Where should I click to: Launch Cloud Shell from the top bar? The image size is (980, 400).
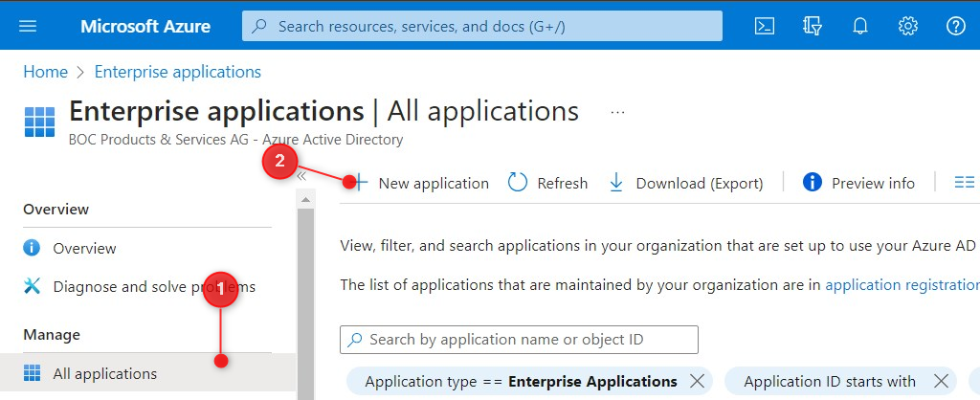click(x=765, y=26)
